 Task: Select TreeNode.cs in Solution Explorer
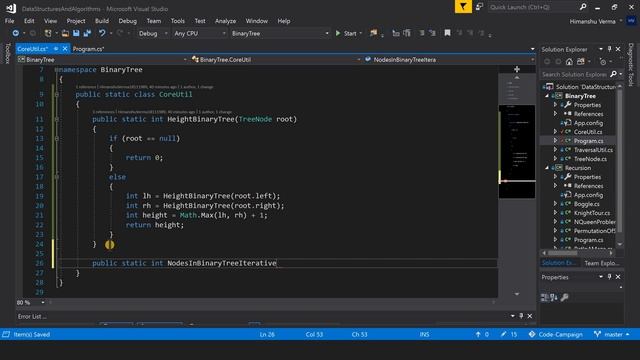590,159
